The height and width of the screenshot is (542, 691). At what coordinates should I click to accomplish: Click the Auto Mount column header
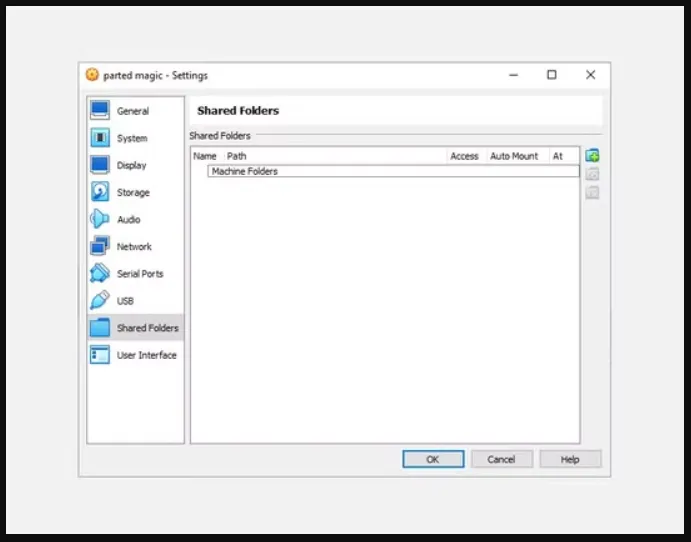pos(514,156)
